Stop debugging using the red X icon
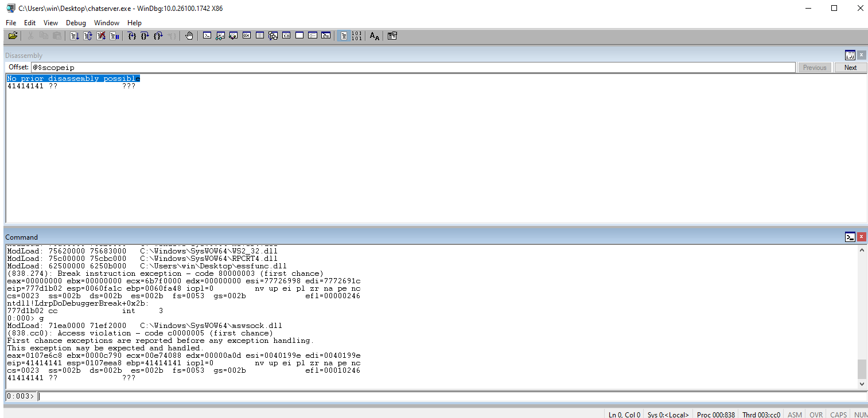The image size is (868, 418). point(101,36)
